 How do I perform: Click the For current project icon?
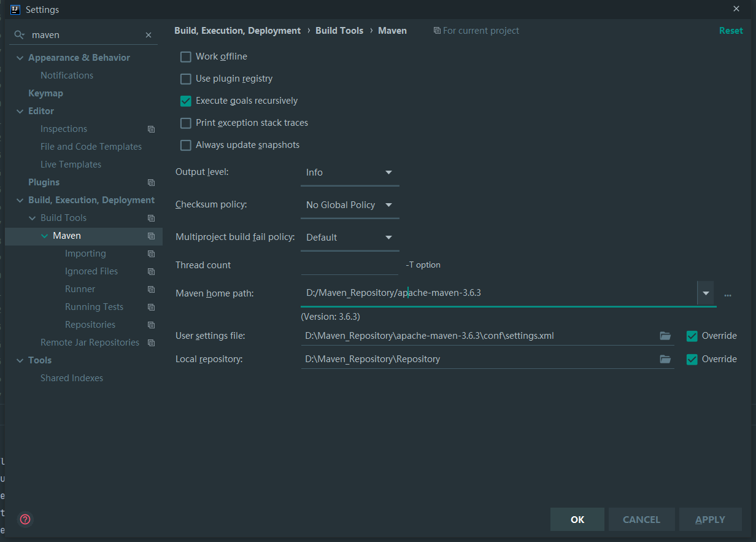[437, 31]
